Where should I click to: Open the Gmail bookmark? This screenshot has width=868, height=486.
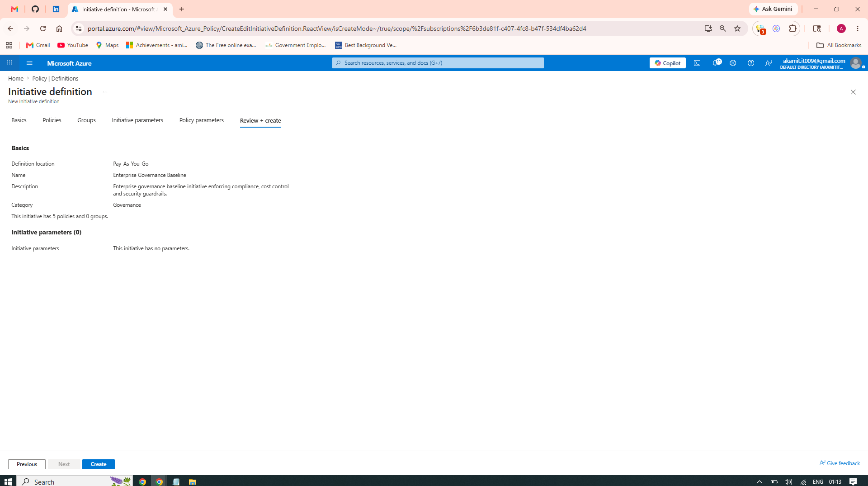(38, 45)
